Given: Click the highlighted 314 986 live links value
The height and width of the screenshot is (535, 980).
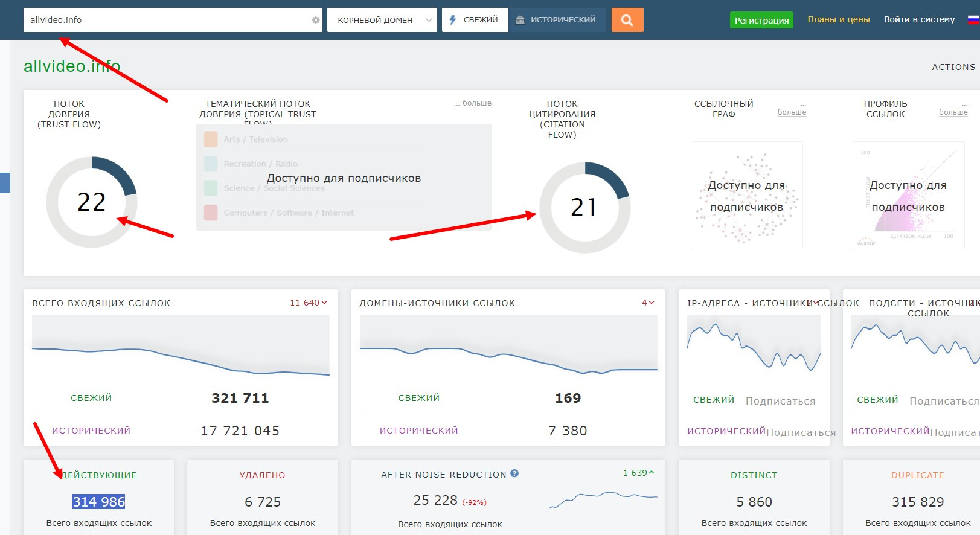Looking at the screenshot, I should (99, 502).
